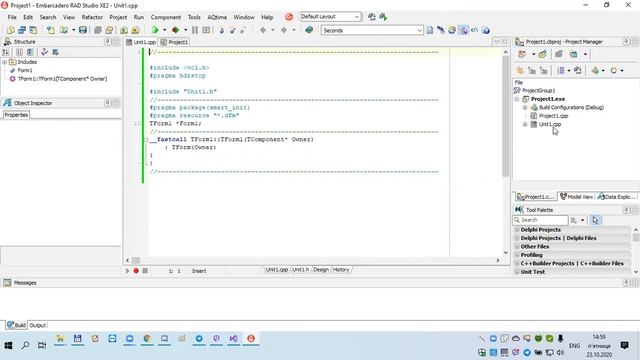The width and height of the screenshot is (640, 360).
Task: Click the macro play triangle in editor status bar
Action: (127, 271)
